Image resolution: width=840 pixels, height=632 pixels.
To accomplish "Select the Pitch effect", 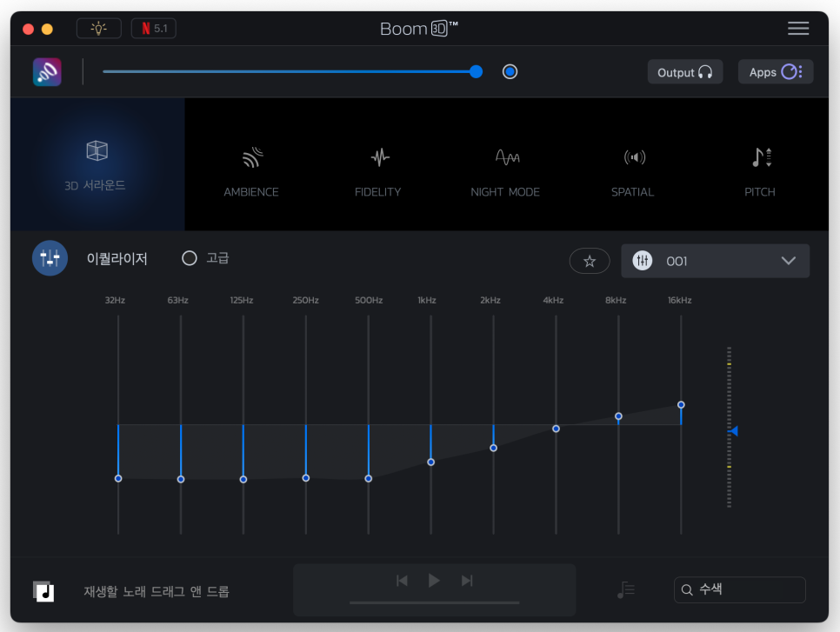I will click(x=759, y=170).
